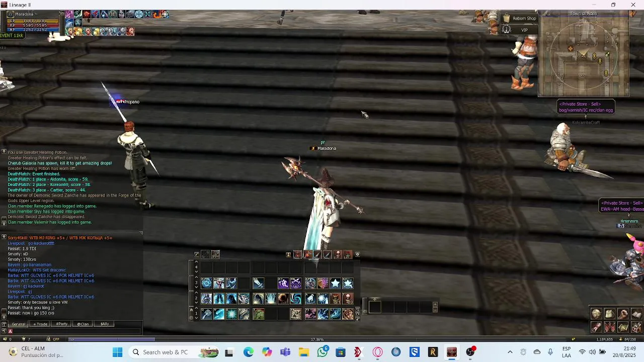644x362 pixels.
Task: Toggle the shortcut bar rotate button
Action: click(x=358, y=314)
